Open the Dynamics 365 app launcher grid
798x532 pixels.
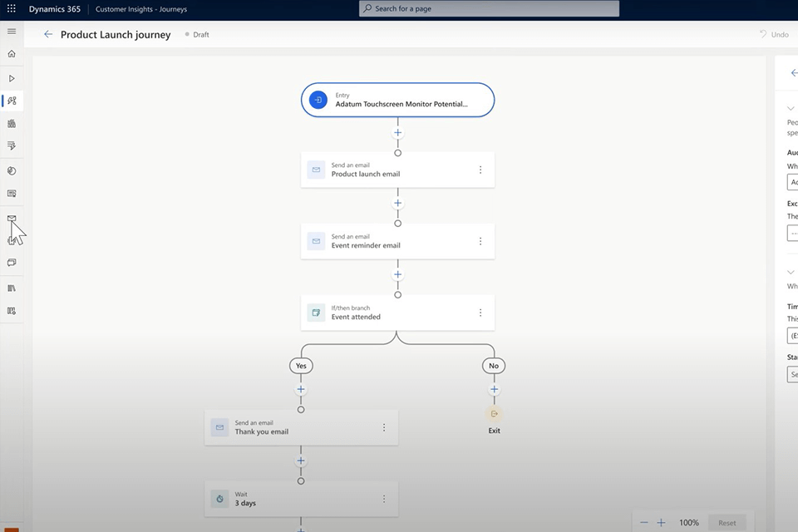point(12,8)
